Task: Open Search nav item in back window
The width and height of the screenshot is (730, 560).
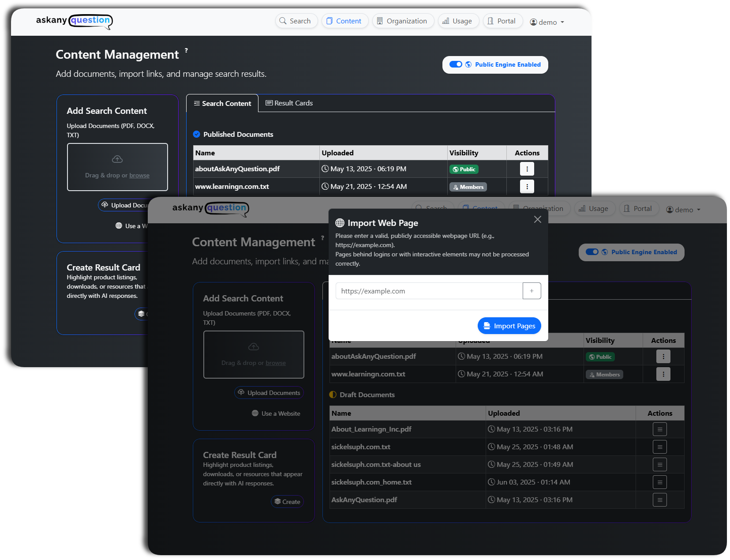Action: tap(296, 21)
